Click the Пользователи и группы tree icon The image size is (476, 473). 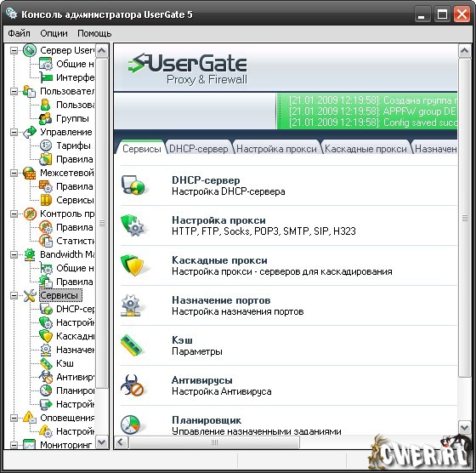pos(30,91)
